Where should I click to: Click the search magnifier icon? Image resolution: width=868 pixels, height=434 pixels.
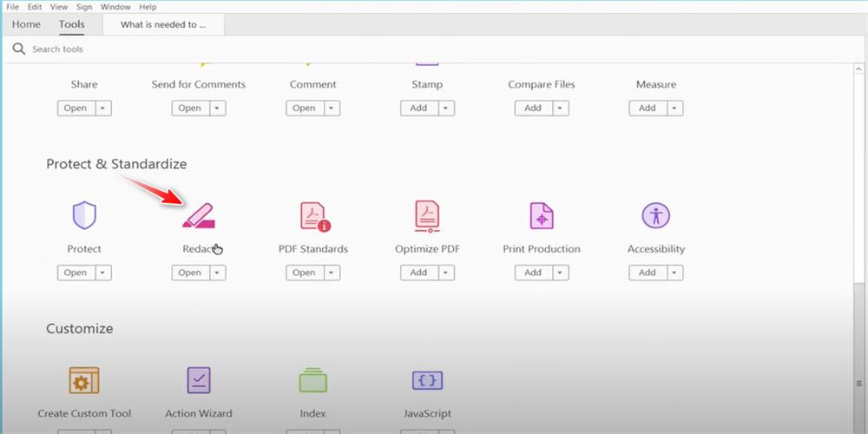pyautogui.click(x=19, y=49)
